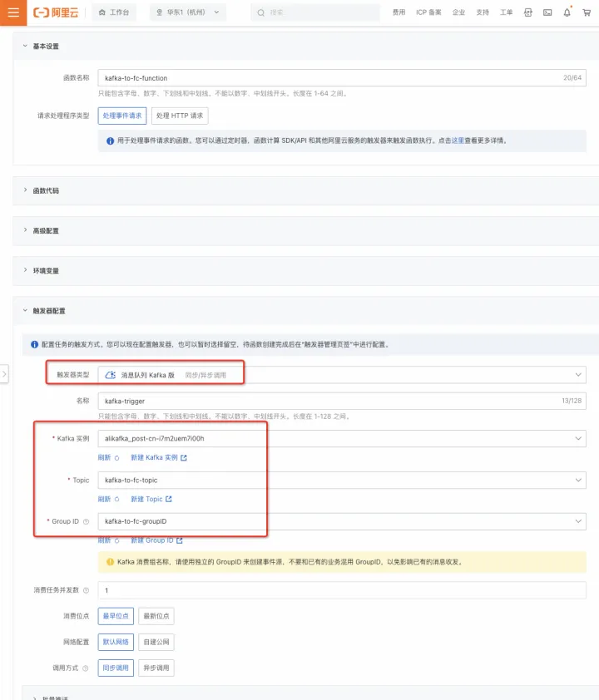599x700 pixels.
Task: Open the 工作台 workbench
Action: (114, 12)
